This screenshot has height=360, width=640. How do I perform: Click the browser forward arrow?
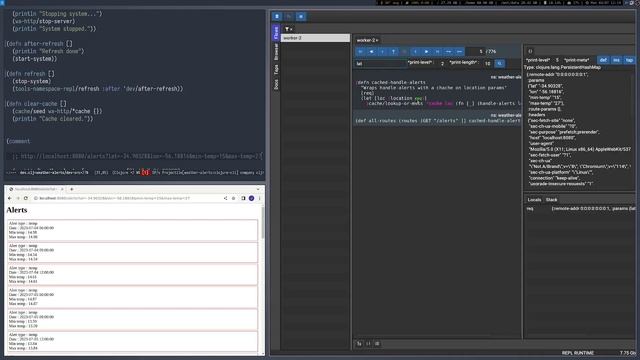point(18,198)
